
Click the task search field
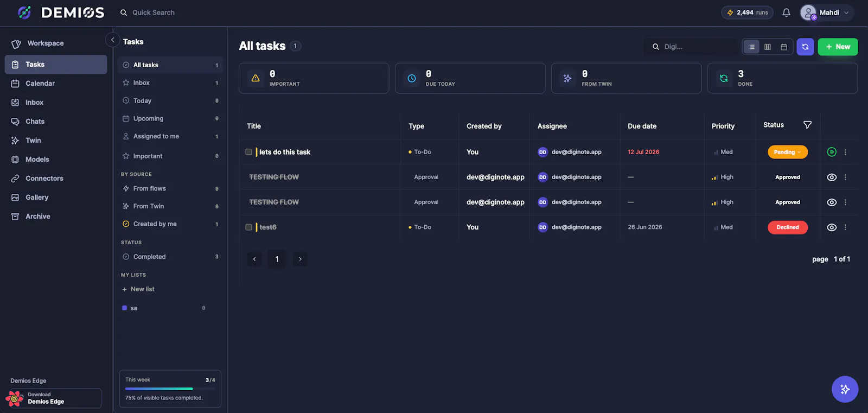692,47
